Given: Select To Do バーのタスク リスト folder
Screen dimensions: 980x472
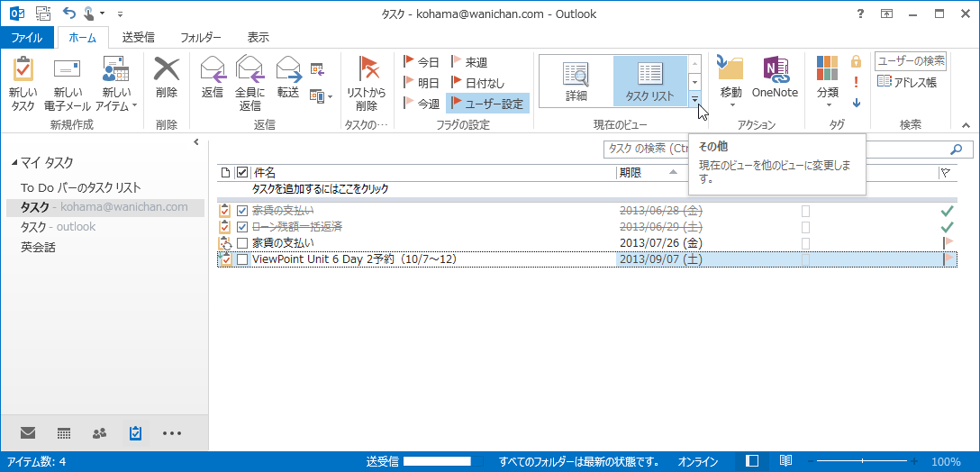Looking at the screenshot, I should tap(81, 187).
